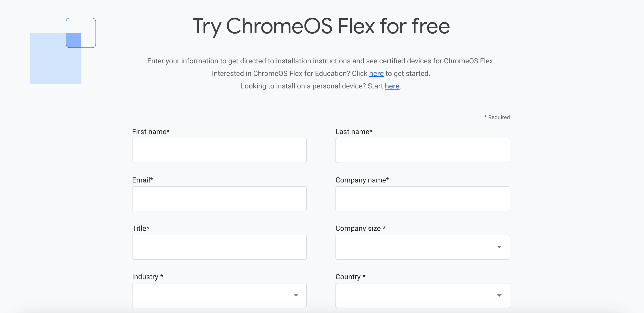Click the large light blue square graphic
This screenshot has height=313, width=644.
coord(50,65)
